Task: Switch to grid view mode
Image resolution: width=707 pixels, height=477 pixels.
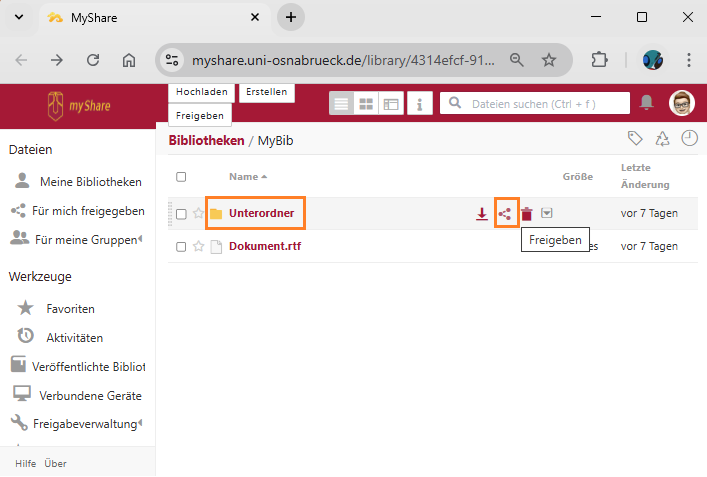Action: (367, 103)
